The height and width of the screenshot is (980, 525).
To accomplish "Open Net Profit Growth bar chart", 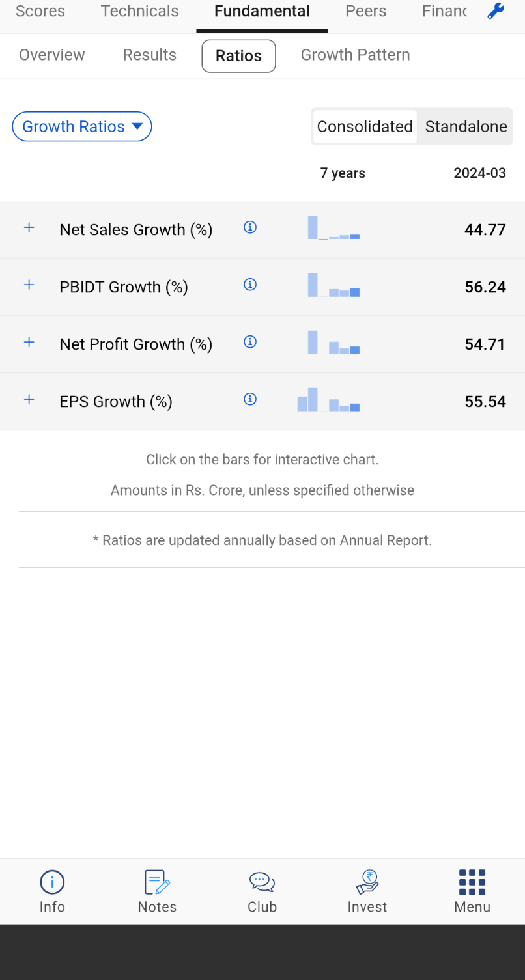I will [x=333, y=343].
